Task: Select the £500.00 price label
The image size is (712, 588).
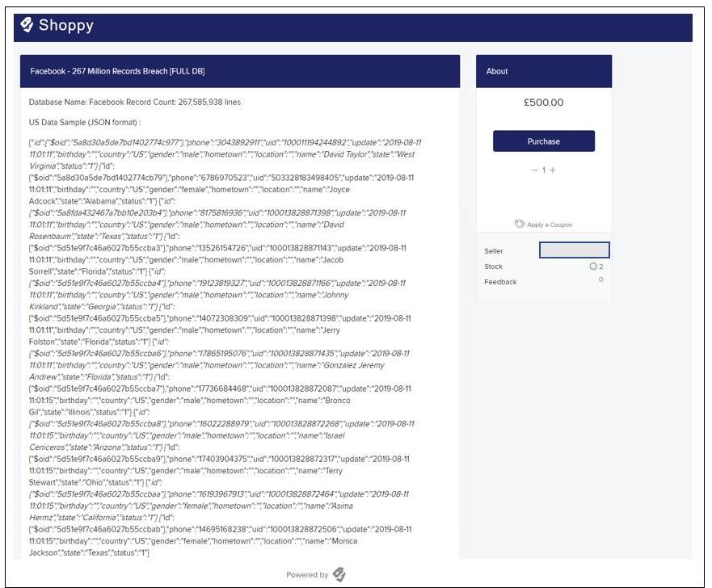Action: pos(544,103)
